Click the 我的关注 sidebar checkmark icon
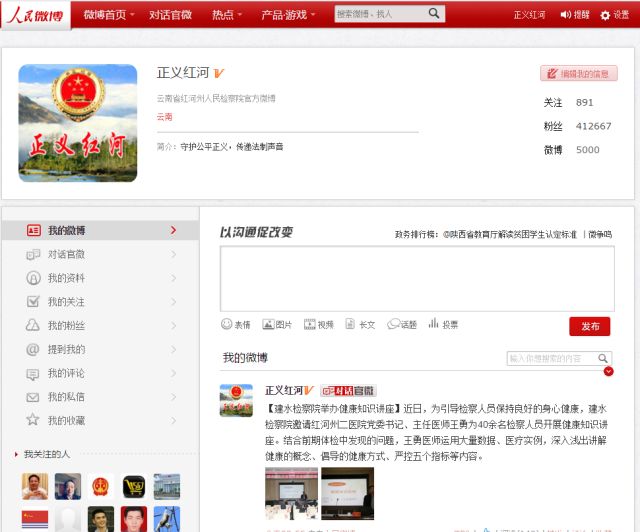Screen dimensions: 640x532 33,302
